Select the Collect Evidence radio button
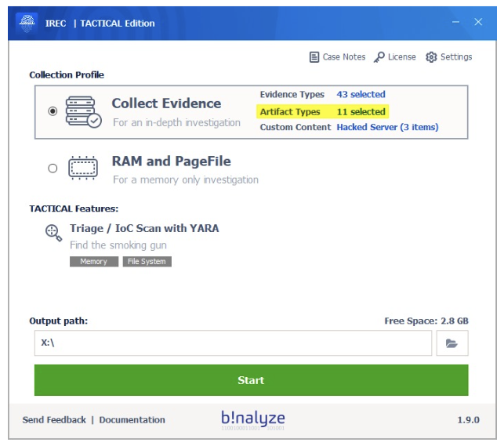 click(53, 111)
